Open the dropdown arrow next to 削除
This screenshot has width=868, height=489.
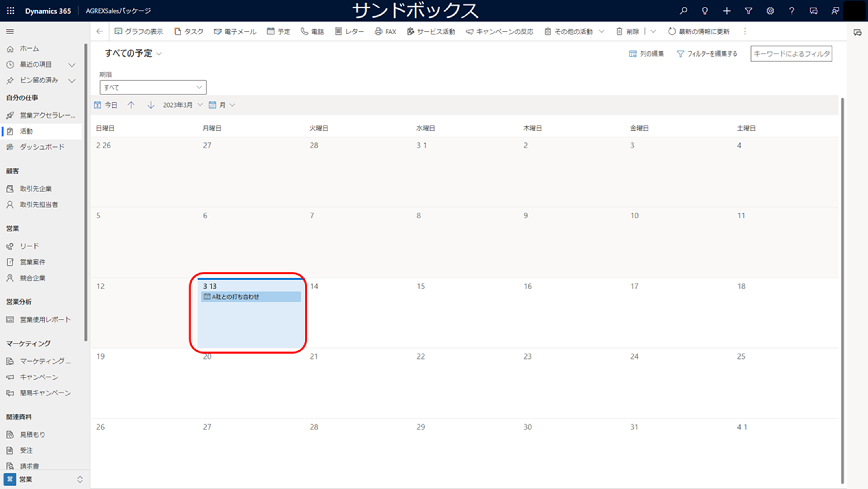pyautogui.click(x=653, y=31)
